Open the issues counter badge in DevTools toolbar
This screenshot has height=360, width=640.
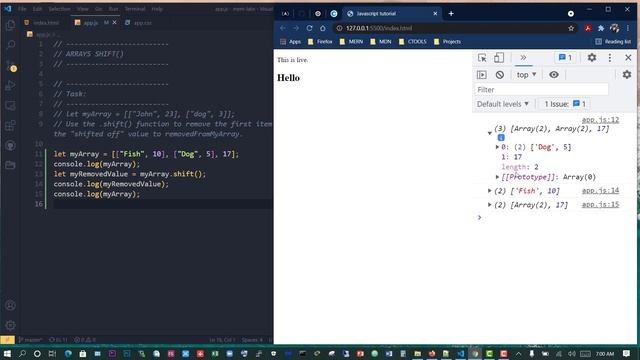(565, 58)
